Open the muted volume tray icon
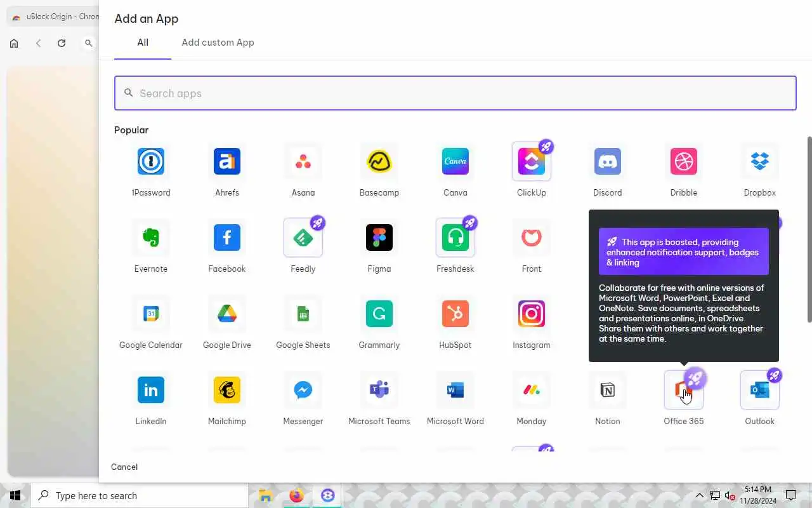812x508 pixels. click(730, 495)
